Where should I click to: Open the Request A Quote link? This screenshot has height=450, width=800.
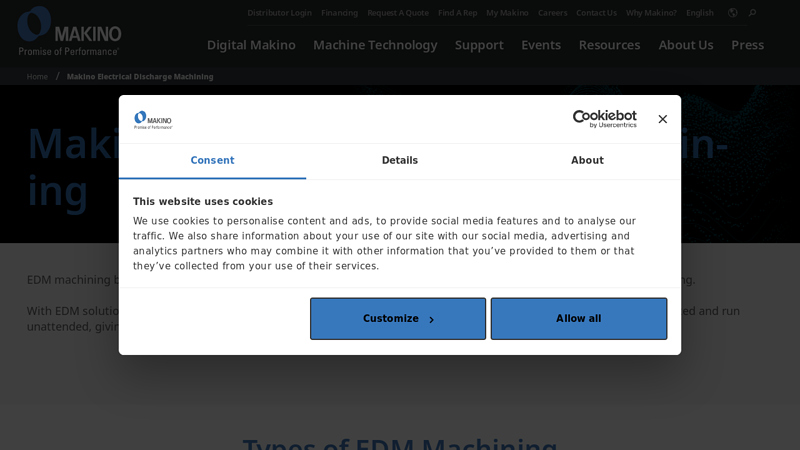[397, 13]
